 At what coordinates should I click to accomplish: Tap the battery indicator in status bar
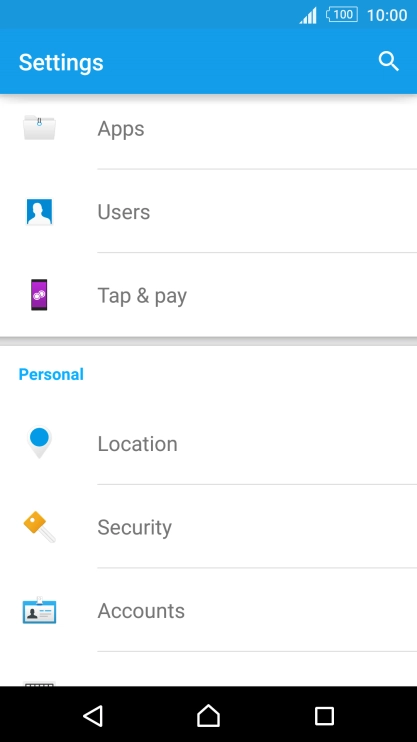click(342, 15)
